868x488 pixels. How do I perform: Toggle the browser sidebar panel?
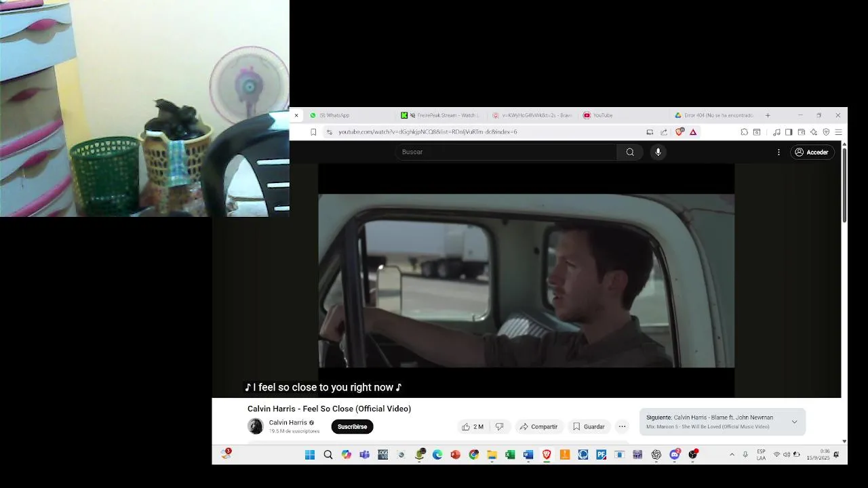tap(789, 132)
